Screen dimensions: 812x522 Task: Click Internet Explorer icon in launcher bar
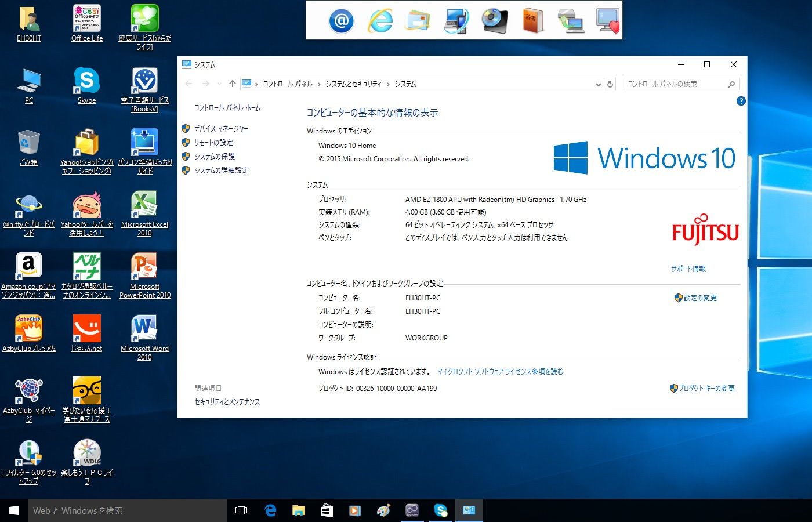click(380, 21)
